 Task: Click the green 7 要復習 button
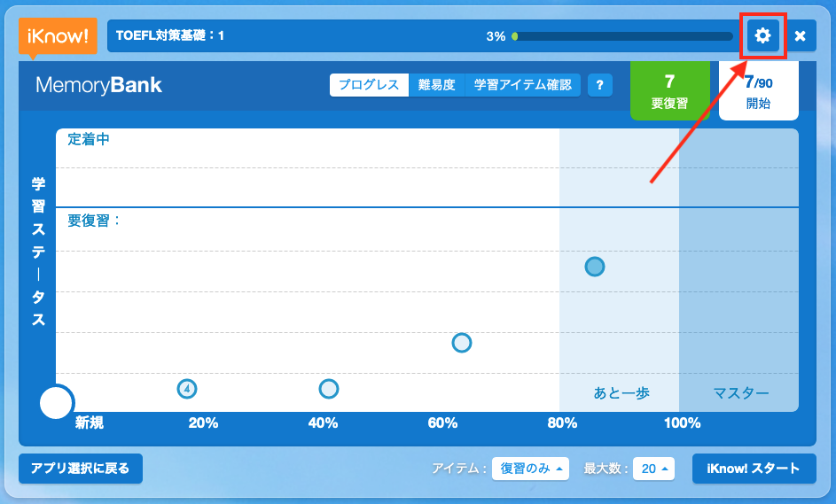tap(669, 90)
